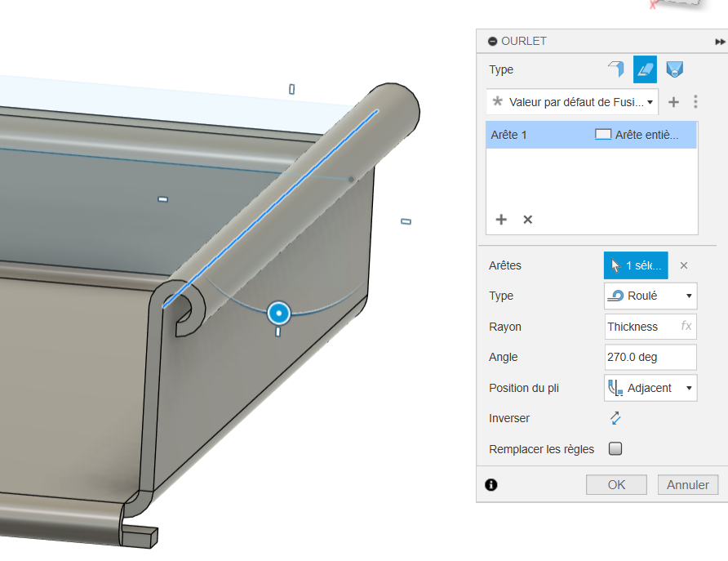Select the highlighted hem type icon
Image resolution: width=728 pixels, height=561 pixels.
pos(645,69)
